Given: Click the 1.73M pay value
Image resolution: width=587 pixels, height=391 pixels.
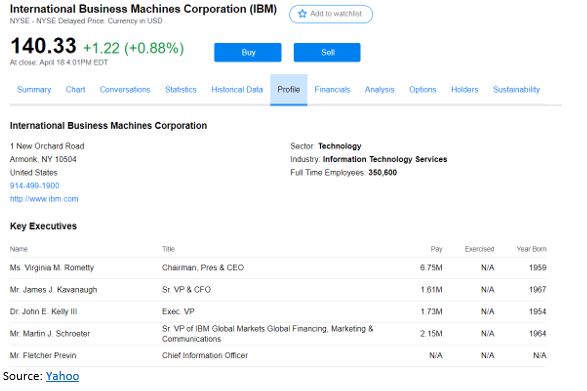Looking at the screenshot, I should (x=431, y=312).
